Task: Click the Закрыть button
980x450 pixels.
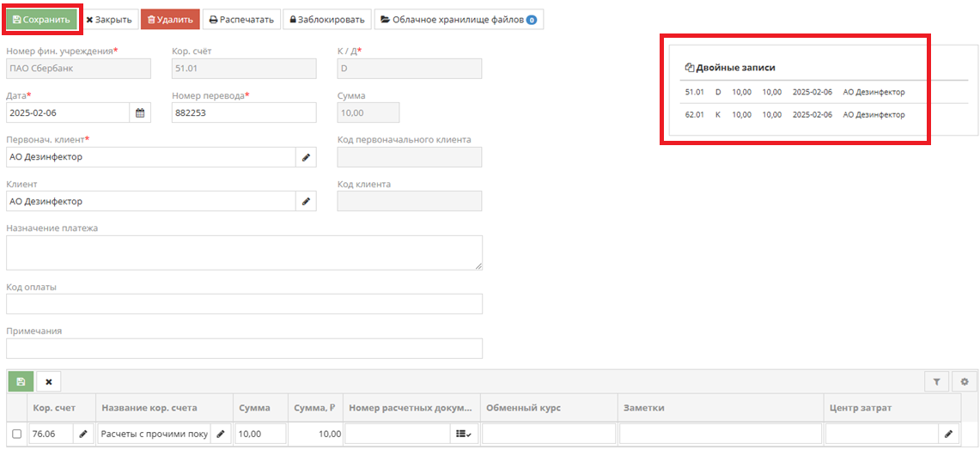Action: point(109,19)
